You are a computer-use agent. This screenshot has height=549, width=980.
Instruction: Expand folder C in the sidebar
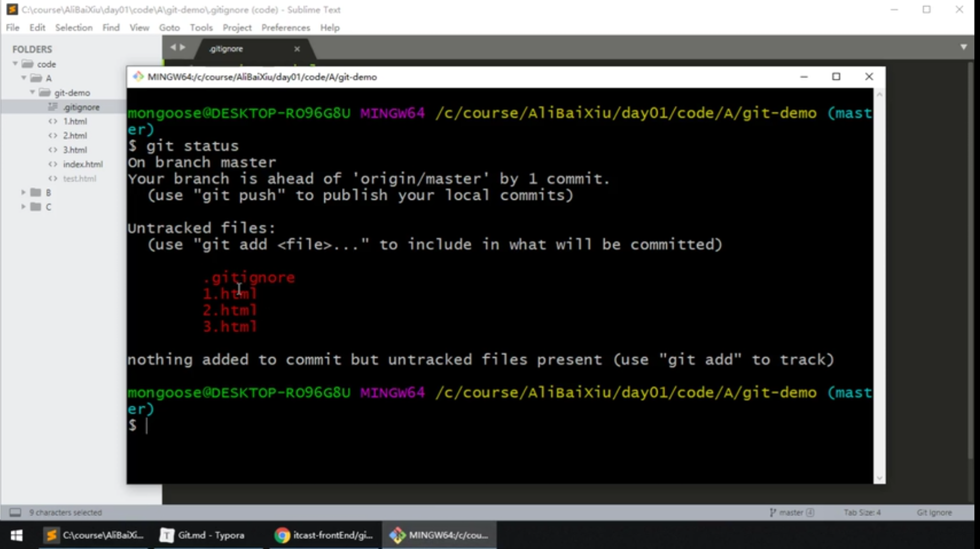[22, 207]
